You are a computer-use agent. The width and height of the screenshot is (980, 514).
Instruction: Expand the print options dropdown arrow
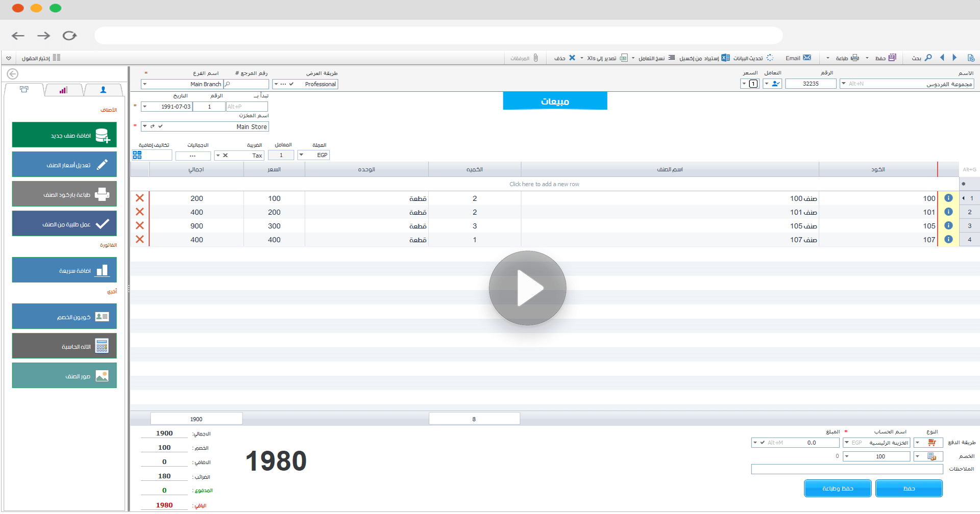point(828,58)
